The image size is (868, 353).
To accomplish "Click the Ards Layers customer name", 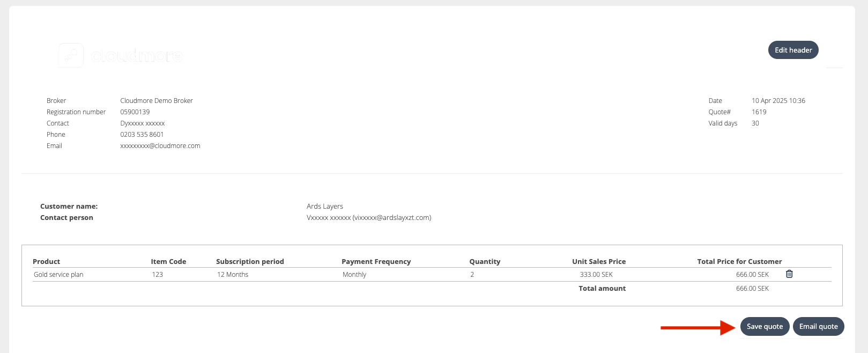I will coord(324,207).
